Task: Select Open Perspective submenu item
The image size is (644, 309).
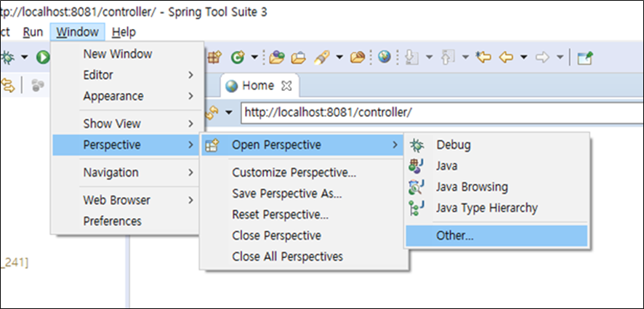Action: [x=302, y=145]
